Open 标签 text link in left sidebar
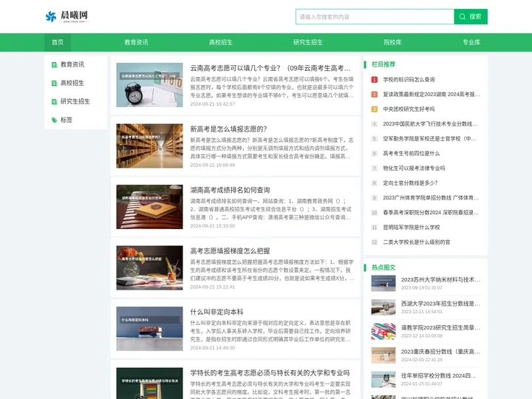 point(66,120)
